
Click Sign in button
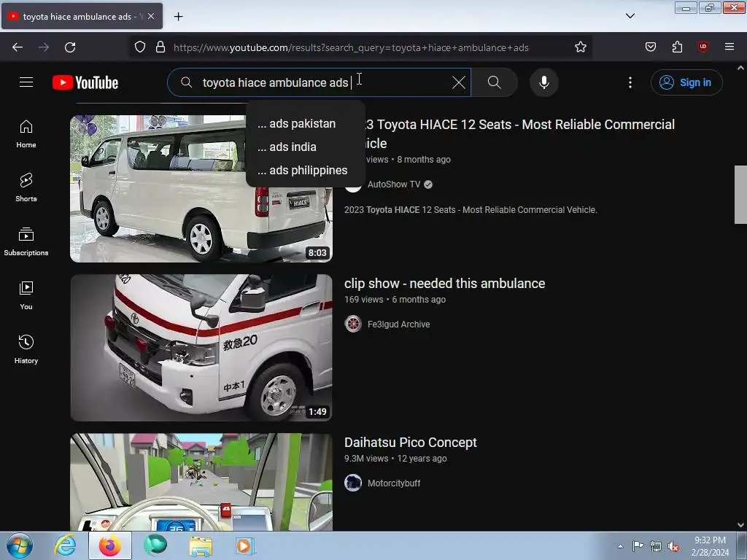click(686, 82)
